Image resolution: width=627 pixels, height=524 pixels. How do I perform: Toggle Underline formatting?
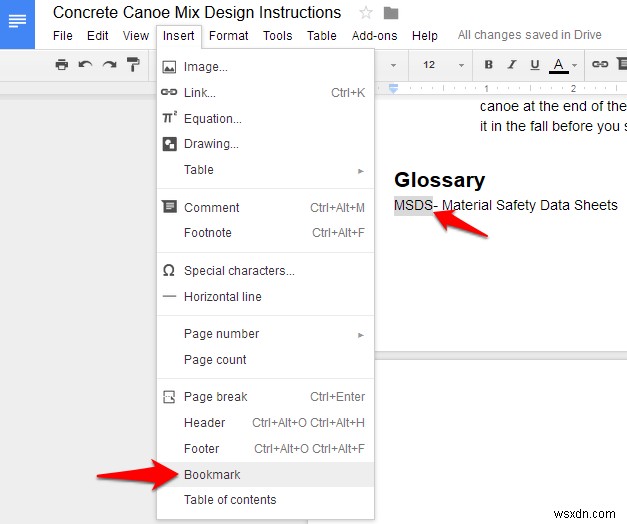pyautogui.click(x=535, y=64)
